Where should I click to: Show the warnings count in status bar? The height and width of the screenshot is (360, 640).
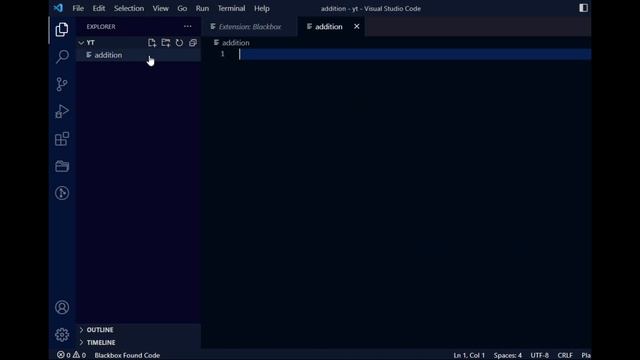(x=79, y=355)
